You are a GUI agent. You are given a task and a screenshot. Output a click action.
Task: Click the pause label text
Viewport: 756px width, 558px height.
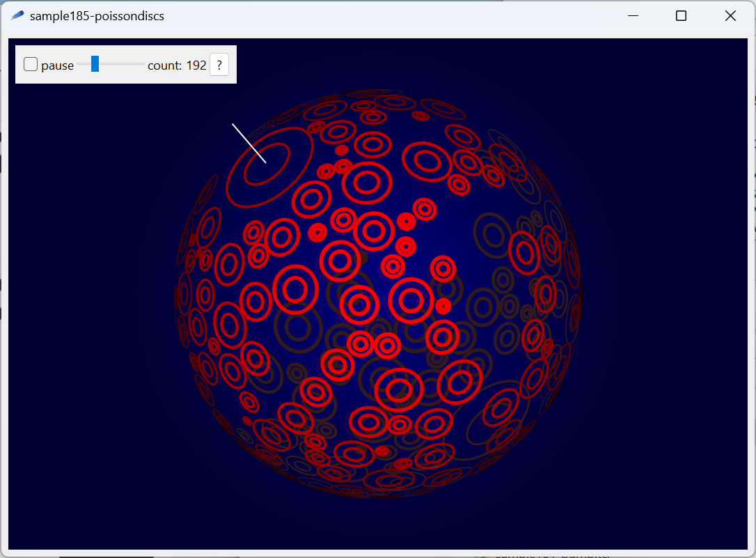click(x=57, y=65)
